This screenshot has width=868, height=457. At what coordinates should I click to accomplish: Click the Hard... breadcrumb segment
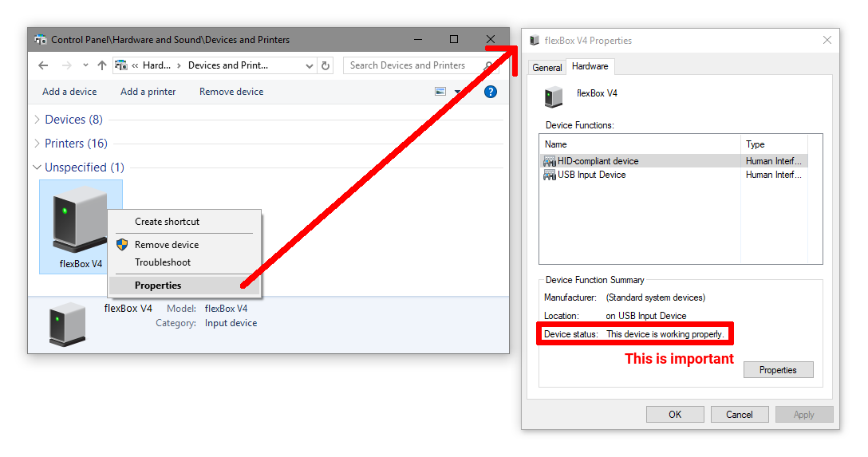click(x=156, y=65)
